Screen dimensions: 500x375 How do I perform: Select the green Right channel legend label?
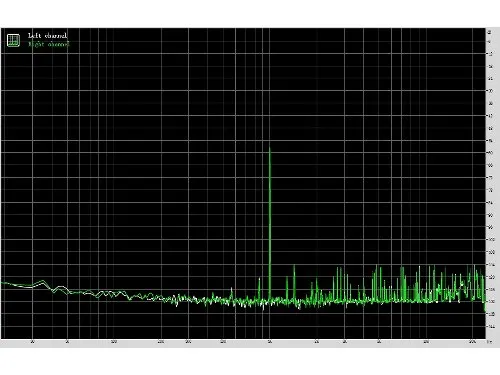pos(49,44)
